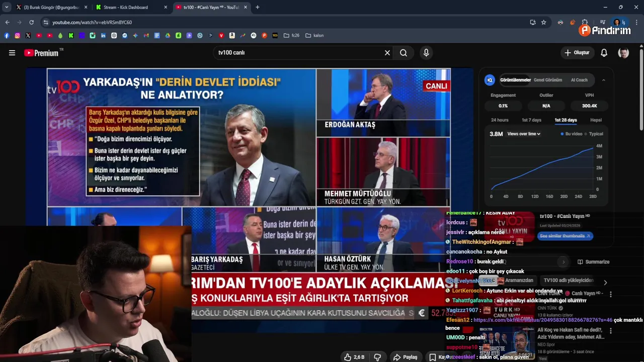The image size is (644, 362).
Task: Open the link in Efesan12's chat message
Action: 542,320
